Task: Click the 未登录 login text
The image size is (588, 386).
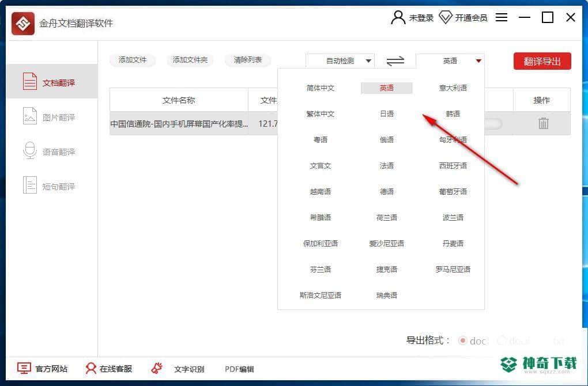Action: (421, 18)
